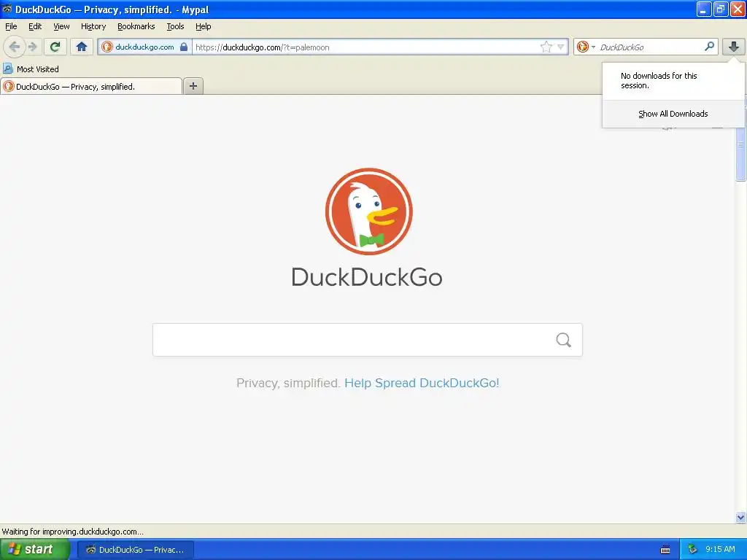Open the Tools menu
The height and width of the screenshot is (560, 747).
175,26
